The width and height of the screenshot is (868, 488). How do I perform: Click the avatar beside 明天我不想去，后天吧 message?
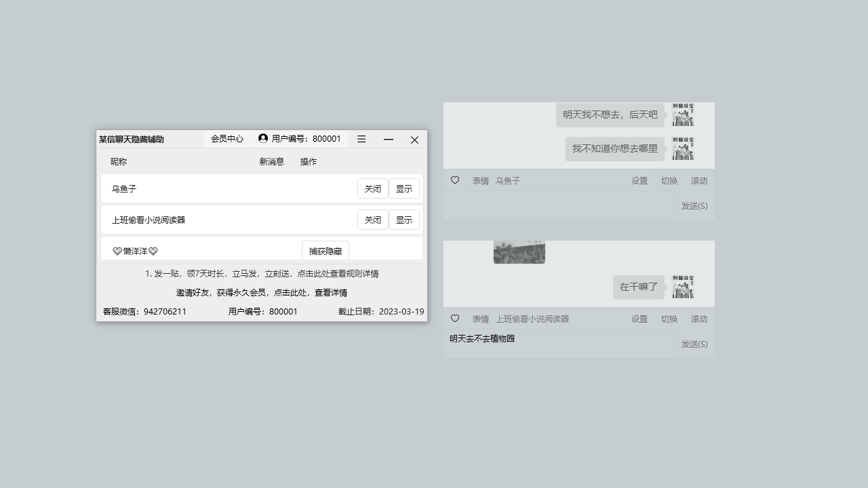click(683, 115)
